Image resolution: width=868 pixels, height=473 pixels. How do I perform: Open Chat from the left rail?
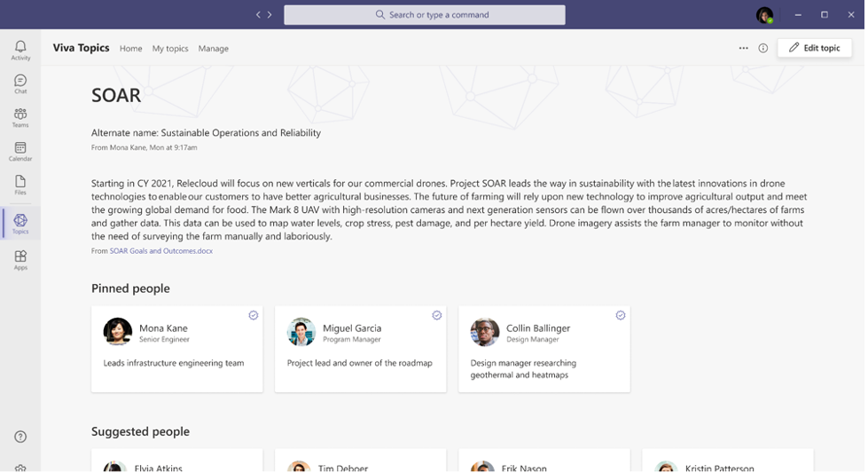point(20,84)
